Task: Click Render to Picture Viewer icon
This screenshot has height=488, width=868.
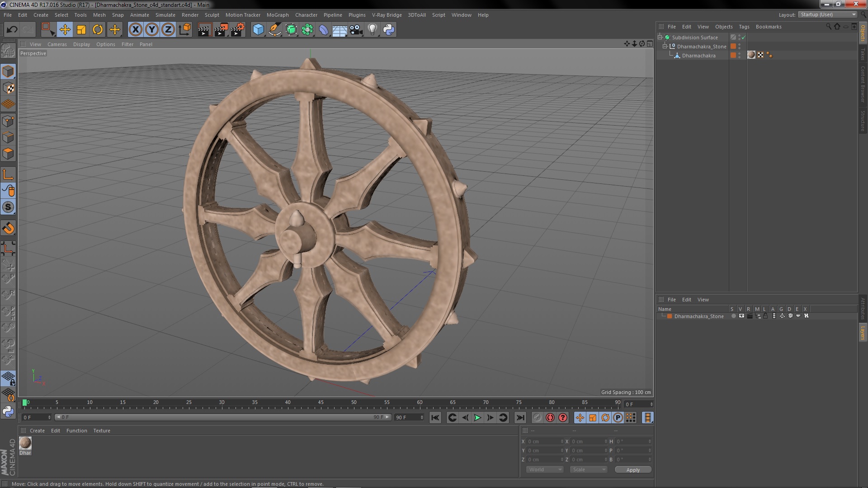Action: [x=221, y=30]
